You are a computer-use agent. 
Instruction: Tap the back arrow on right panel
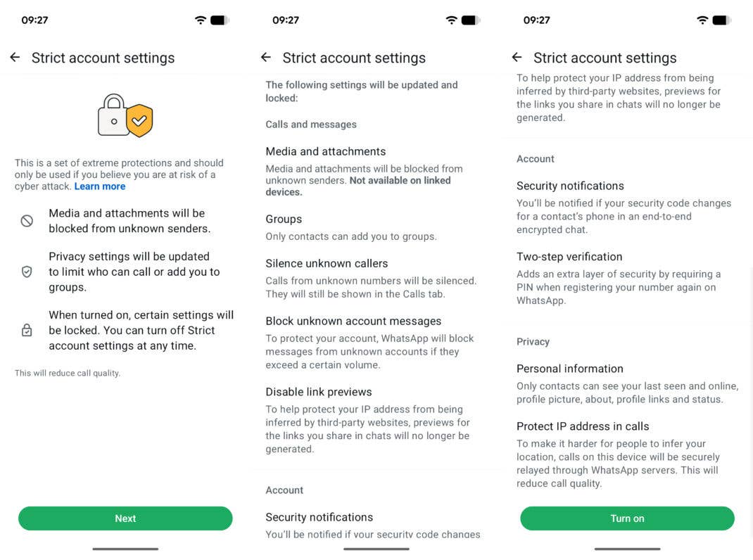(517, 58)
